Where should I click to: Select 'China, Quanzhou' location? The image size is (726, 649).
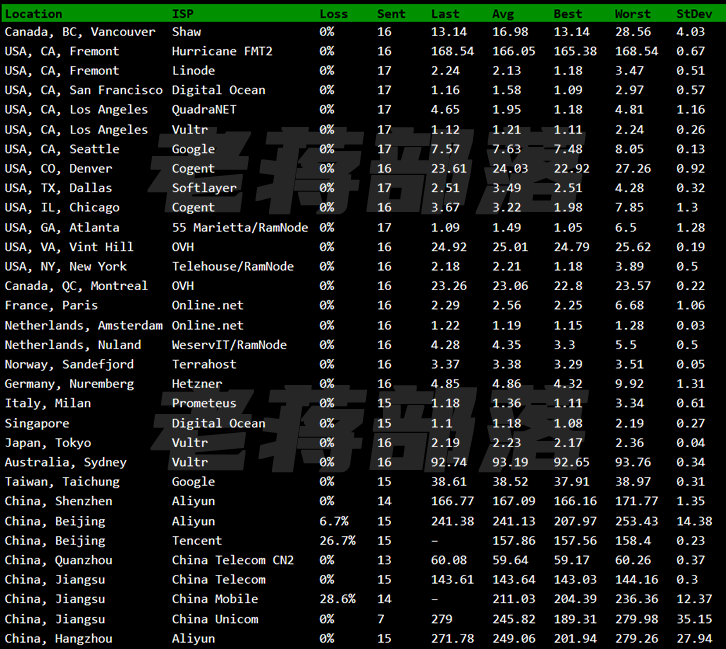click(x=58, y=561)
